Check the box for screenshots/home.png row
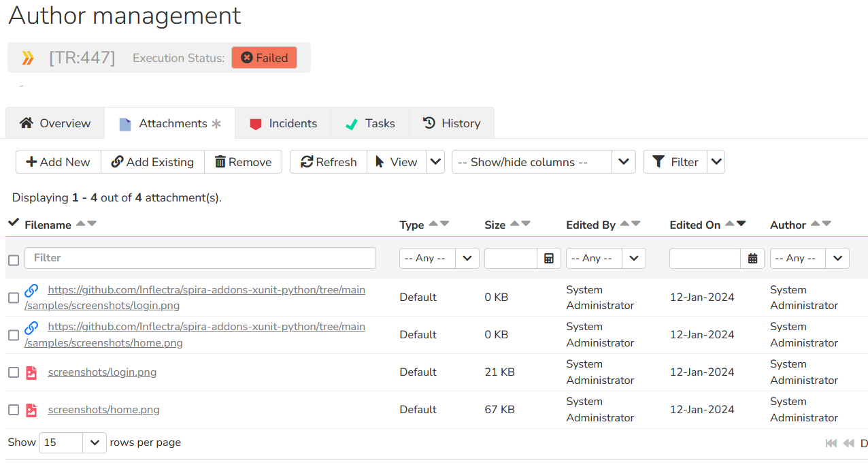868x469 pixels. coord(14,410)
